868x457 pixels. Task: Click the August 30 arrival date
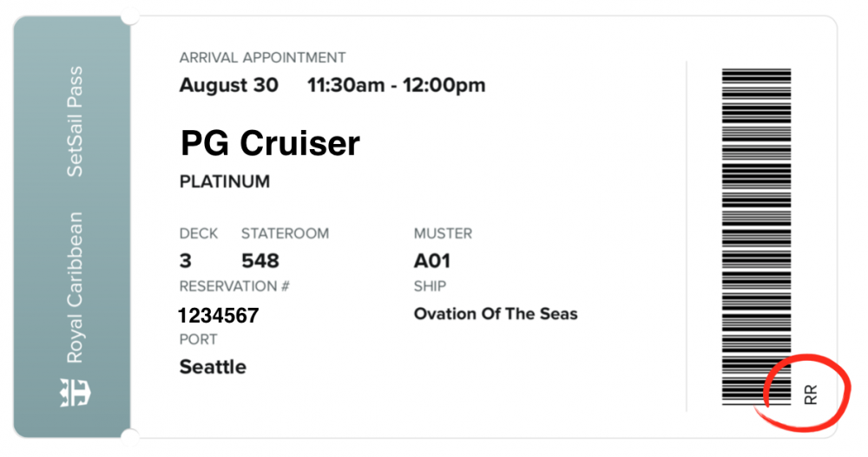click(x=228, y=85)
